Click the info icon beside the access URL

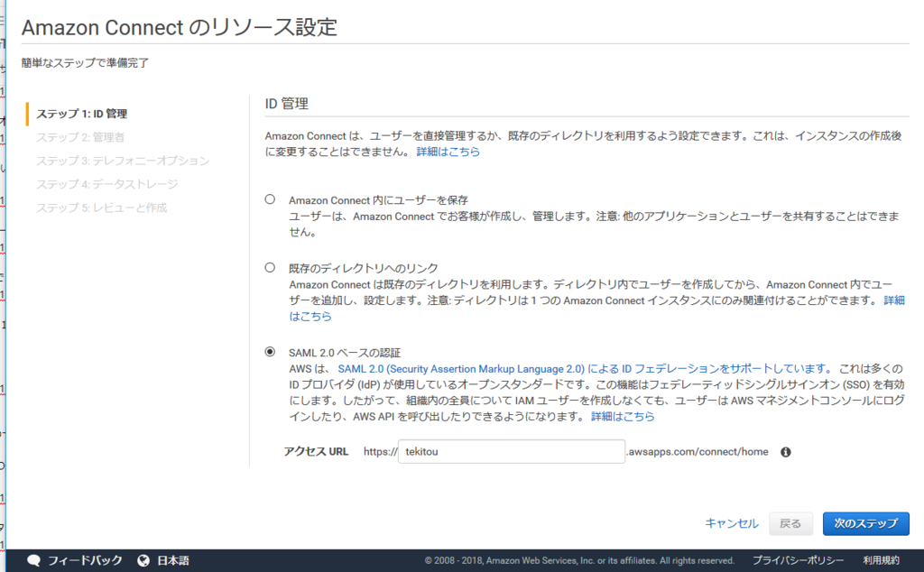coord(785,451)
